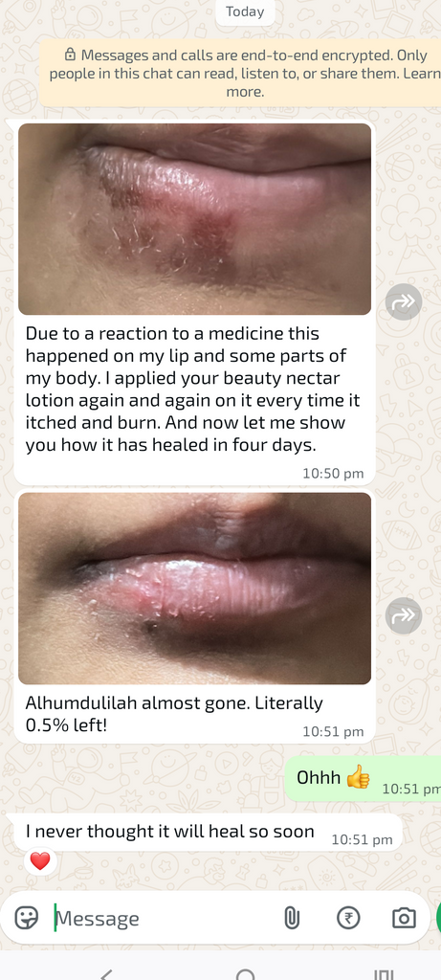The width and height of the screenshot is (441, 980).
Task: Forward the first lip photo
Action: click(403, 301)
